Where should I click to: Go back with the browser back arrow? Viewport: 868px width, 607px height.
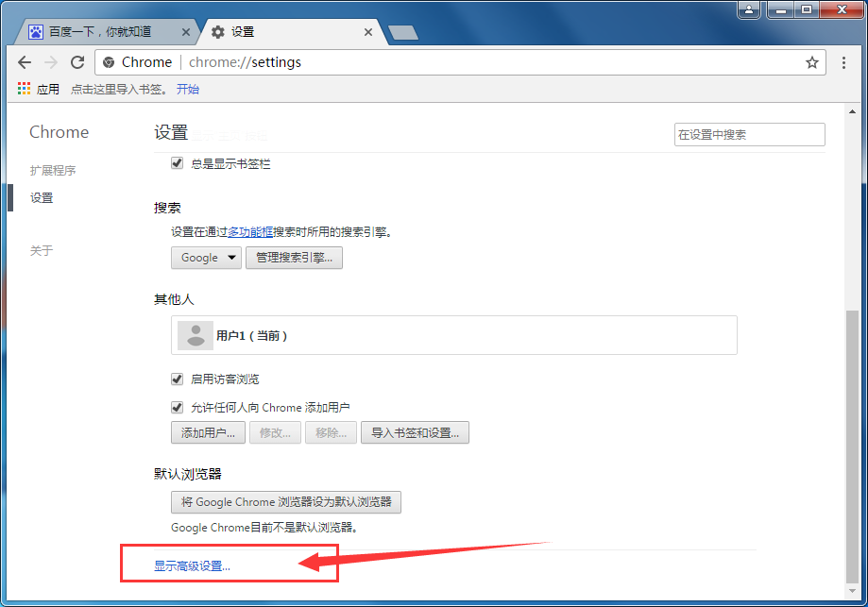click(x=25, y=62)
